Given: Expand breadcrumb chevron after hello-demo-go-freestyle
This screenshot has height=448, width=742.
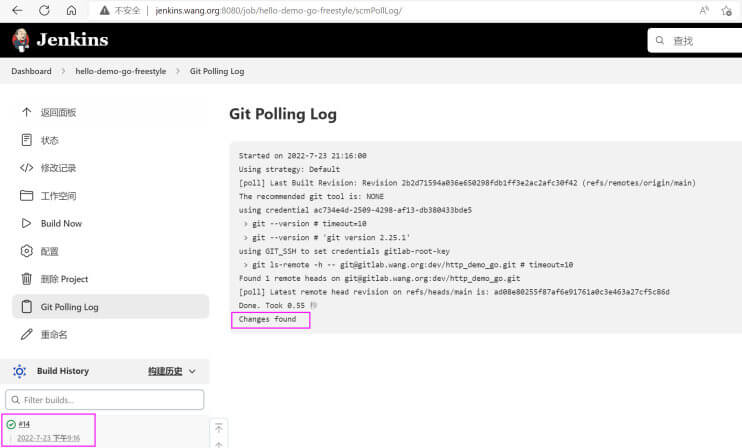Looking at the screenshot, I should 177,71.
